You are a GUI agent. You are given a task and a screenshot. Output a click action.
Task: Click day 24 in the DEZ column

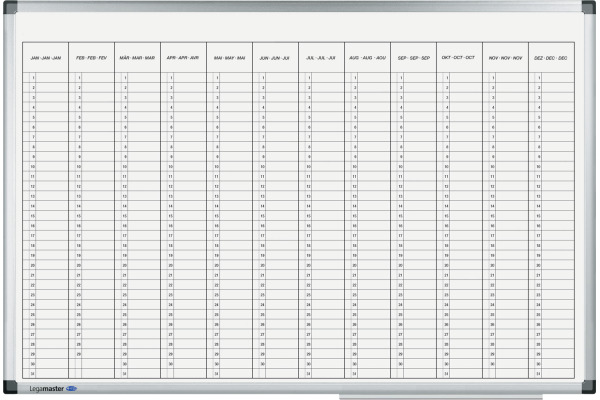[538, 305]
